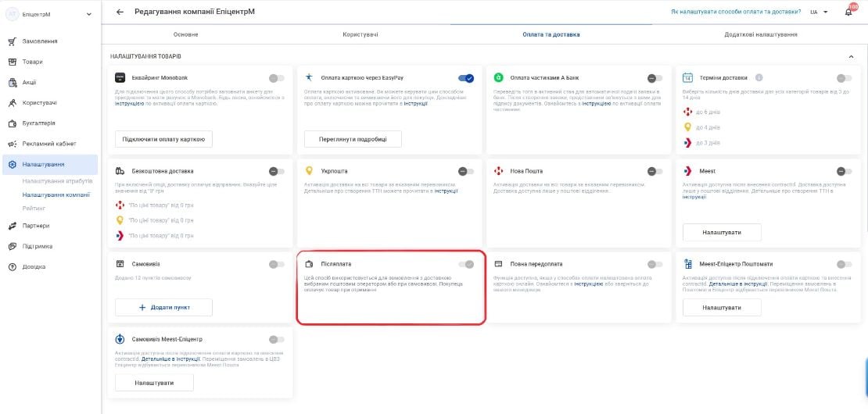
Task: Toggle the Самовивіз Meest-Епіцентр switch
Action: pos(277,339)
